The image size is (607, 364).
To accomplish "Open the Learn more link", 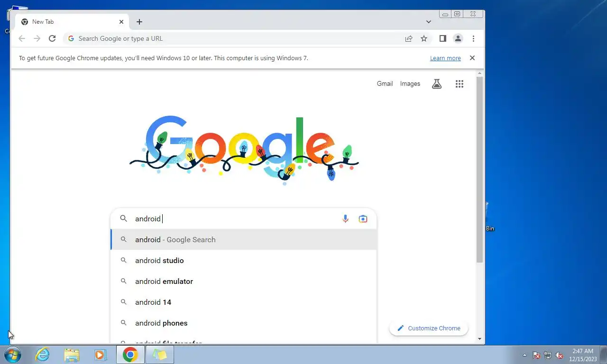I will pos(445,58).
